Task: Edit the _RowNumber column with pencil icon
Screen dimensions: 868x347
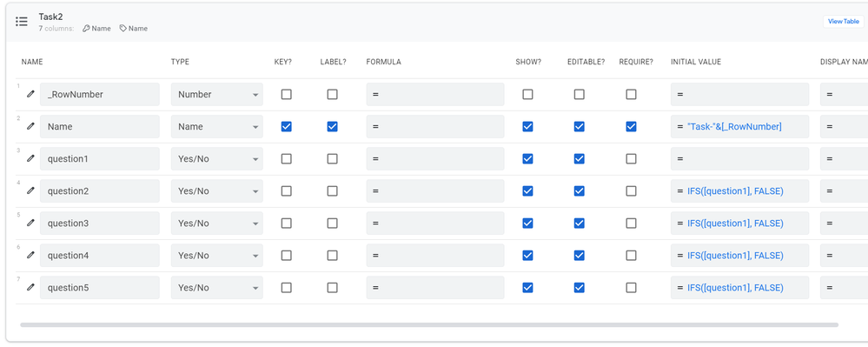Action: coord(31,94)
